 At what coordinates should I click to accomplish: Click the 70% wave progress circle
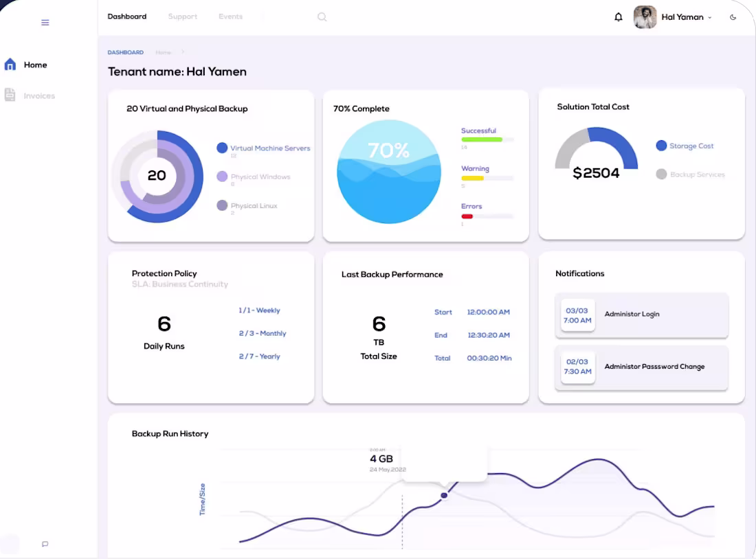pos(388,172)
